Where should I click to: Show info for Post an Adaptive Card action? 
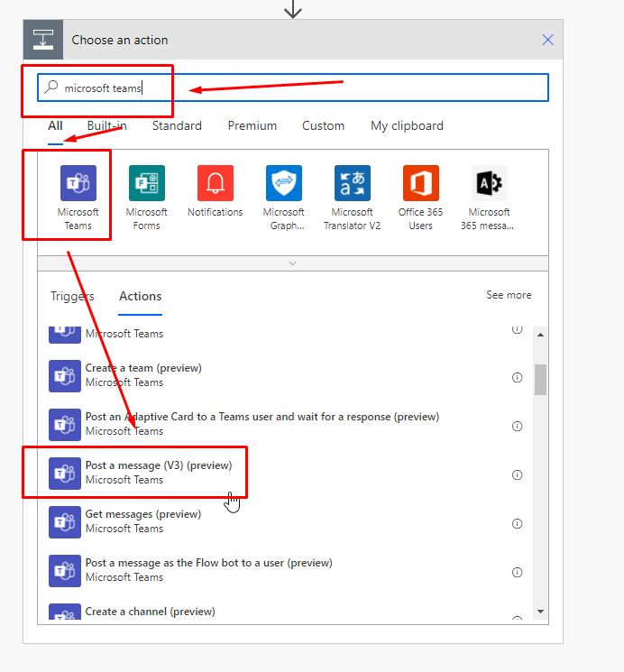click(x=518, y=427)
